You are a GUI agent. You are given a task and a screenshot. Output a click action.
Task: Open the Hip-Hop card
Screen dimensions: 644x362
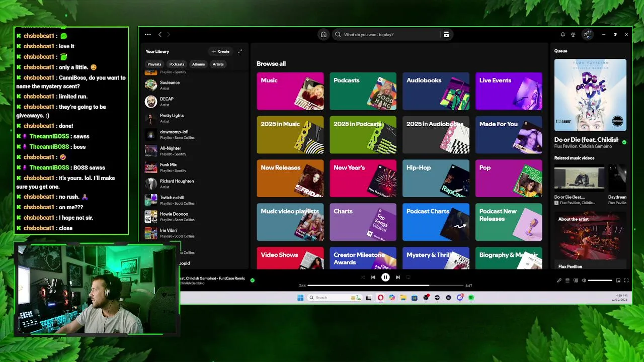[x=436, y=178]
